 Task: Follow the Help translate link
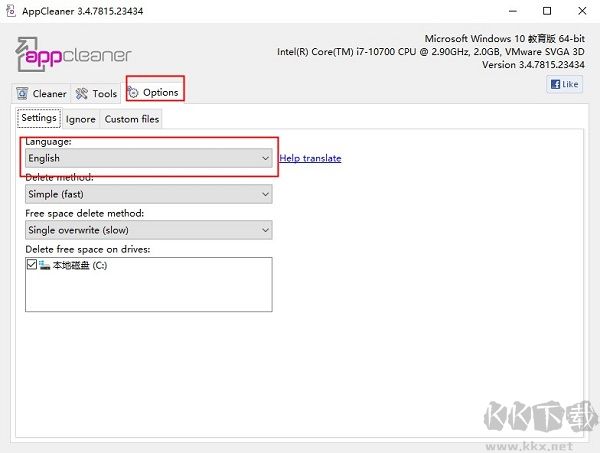pos(310,158)
